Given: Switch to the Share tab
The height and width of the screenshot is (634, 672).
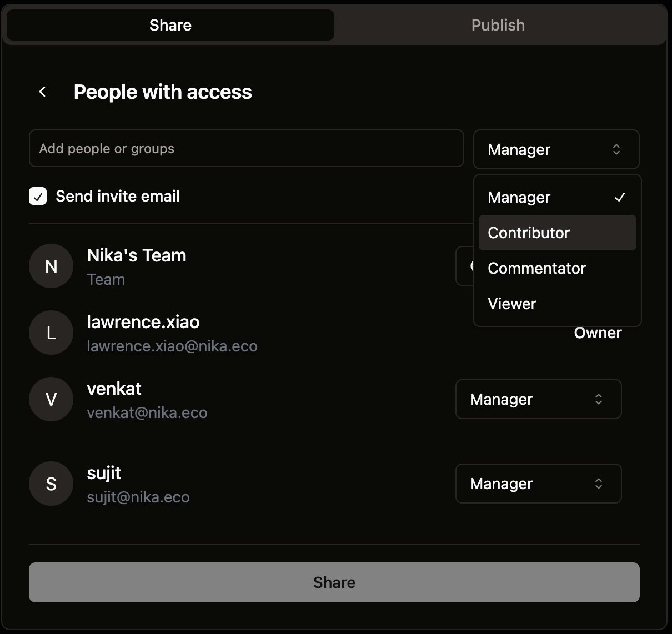Looking at the screenshot, I should point(170,25).
